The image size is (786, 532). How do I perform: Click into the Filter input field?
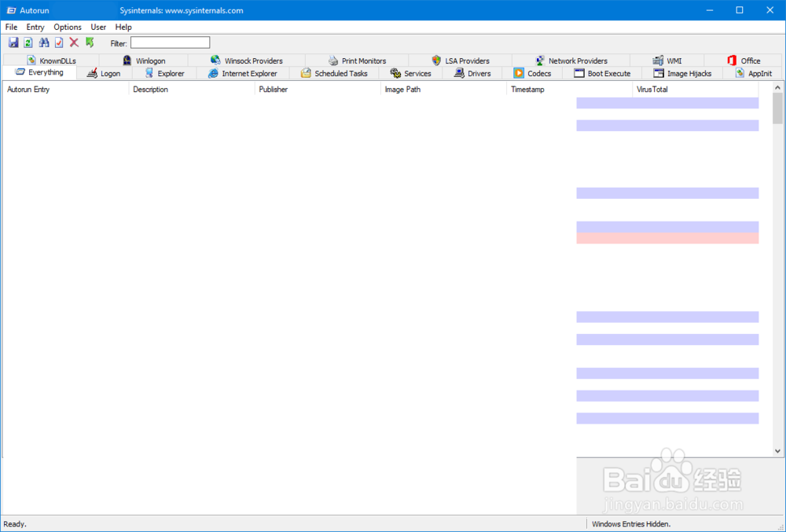tap(171, 42)
